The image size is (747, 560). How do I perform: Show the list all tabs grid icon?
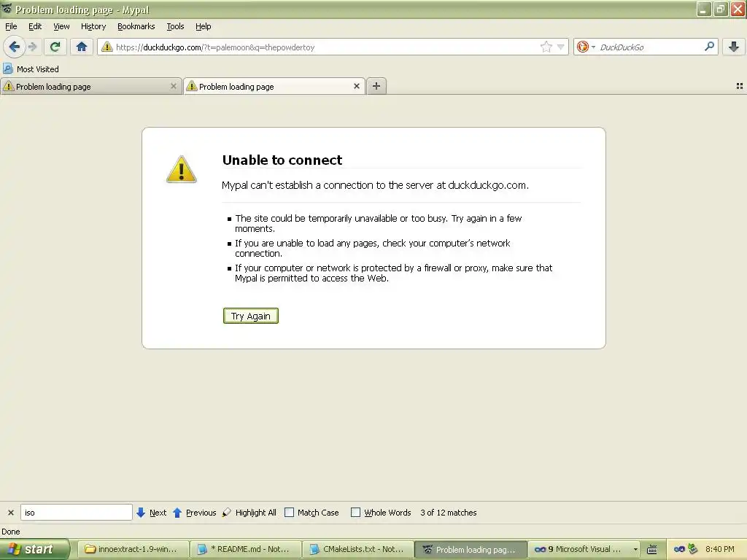click(740, 86)
